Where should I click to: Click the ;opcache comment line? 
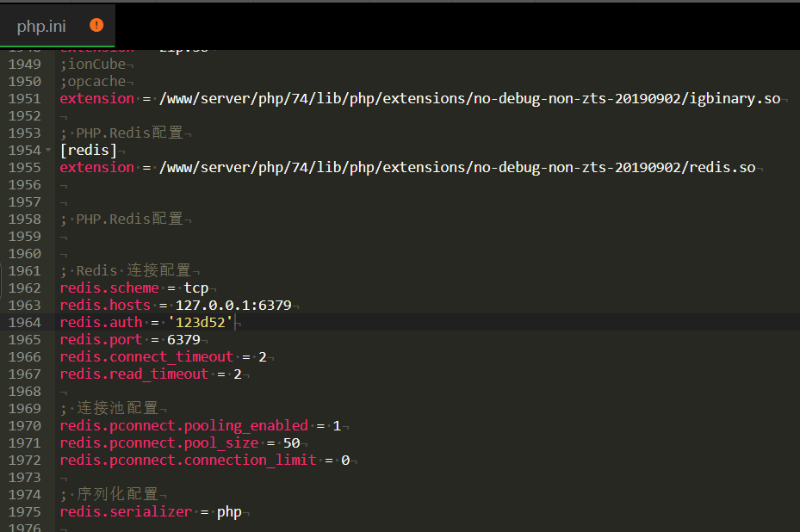[92, 81]
